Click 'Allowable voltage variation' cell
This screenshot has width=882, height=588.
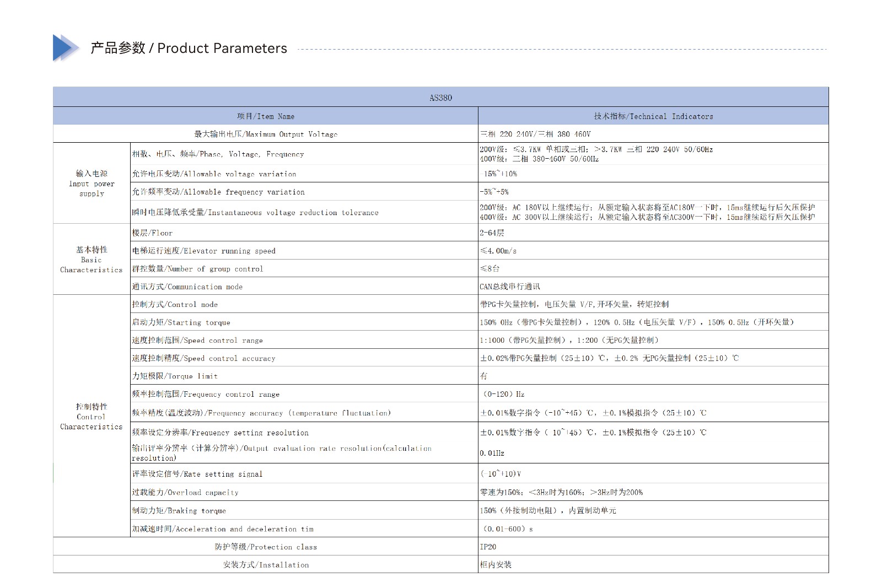click(x=304, y=174)
